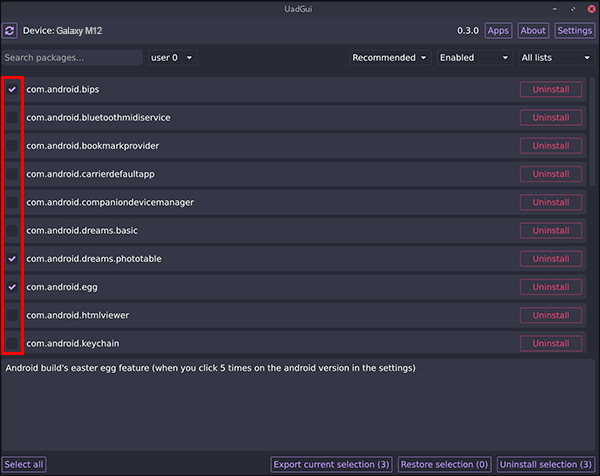Viewport: 600px width, 476px height.
Task: Select the com.android.htmlviewer row text
Action: 78,315
